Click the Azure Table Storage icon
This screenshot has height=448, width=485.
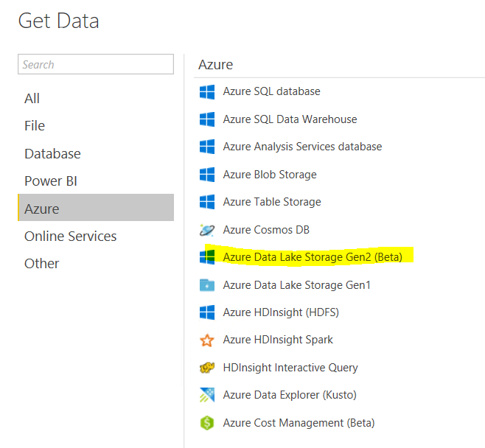(x=207, y=202)
